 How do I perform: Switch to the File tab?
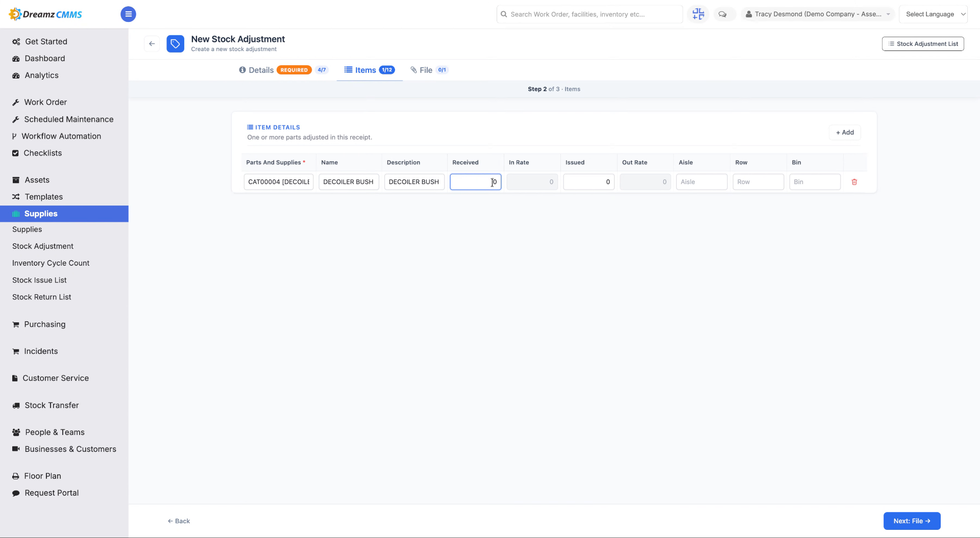429,70
